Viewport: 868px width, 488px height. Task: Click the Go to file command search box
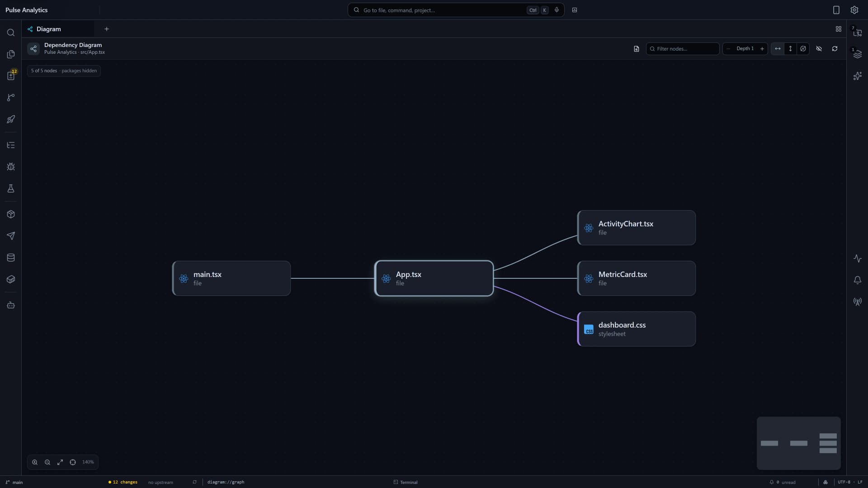456,10
